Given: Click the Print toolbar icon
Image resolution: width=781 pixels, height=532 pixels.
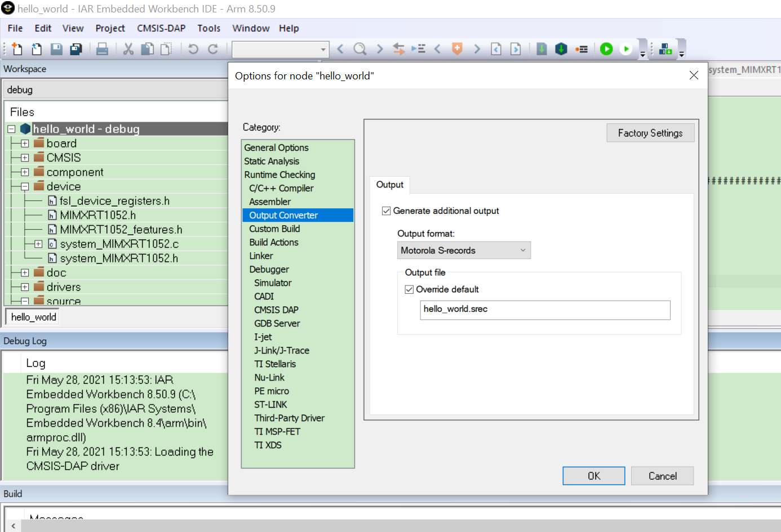Looking at the screenshot, I should pos(102,49).
